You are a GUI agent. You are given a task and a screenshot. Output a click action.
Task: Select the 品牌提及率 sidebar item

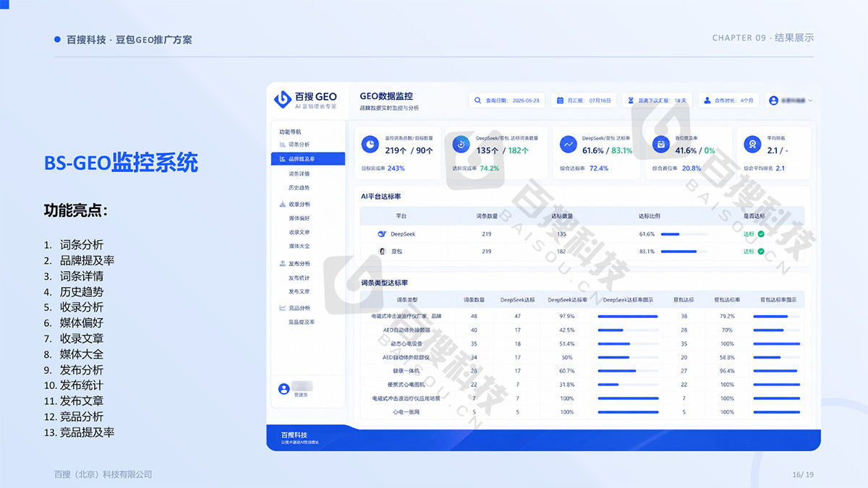coord(308,159)
